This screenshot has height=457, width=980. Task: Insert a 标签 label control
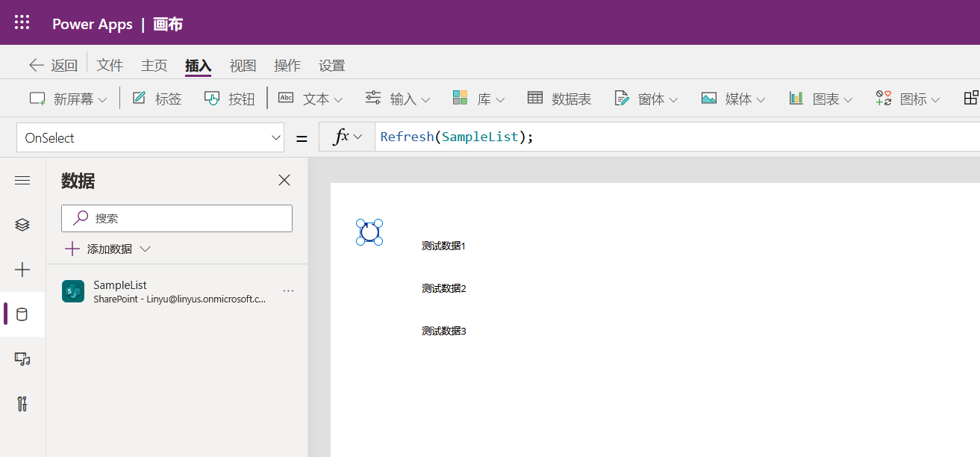(157, 99)
